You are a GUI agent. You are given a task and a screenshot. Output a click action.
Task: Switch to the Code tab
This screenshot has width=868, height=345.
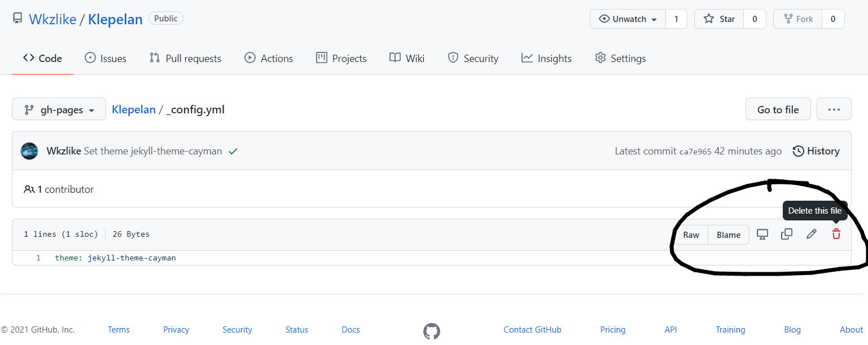42,59
